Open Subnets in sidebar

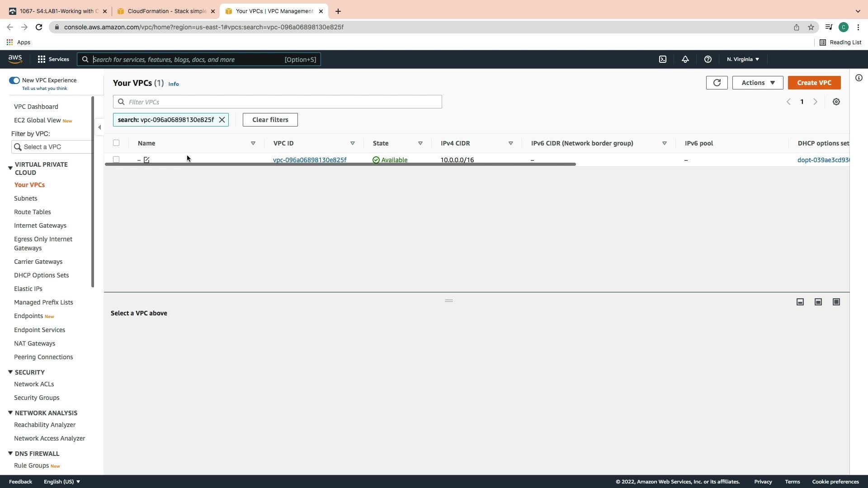pos(26,198)
